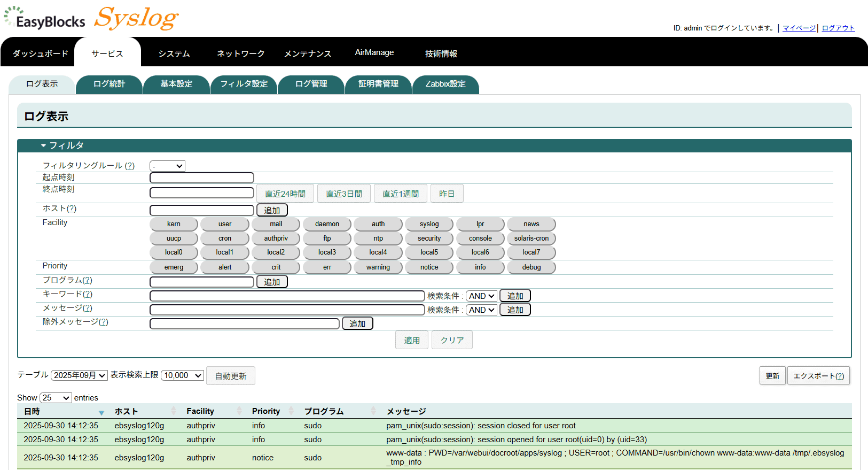868x470 pixels.
Task: Sort the Facility column
Action: pyautogui.click(x=239, y=411)
